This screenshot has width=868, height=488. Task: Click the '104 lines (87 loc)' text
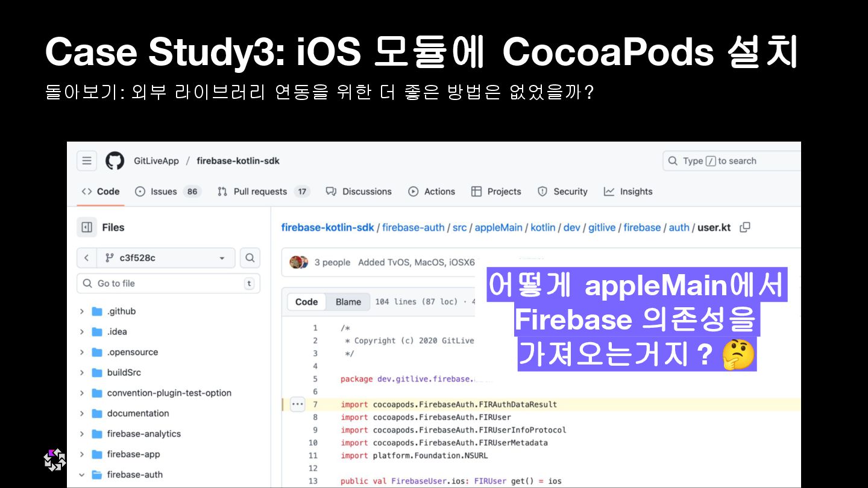click(x=417, y=302)
